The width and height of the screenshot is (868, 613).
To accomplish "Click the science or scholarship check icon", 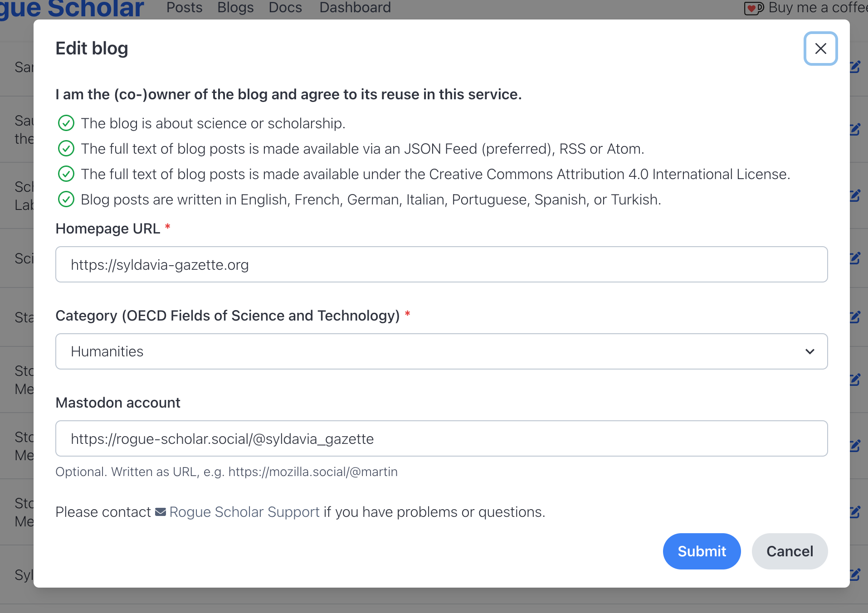I will pyautogui.click(x=66, y=123).
